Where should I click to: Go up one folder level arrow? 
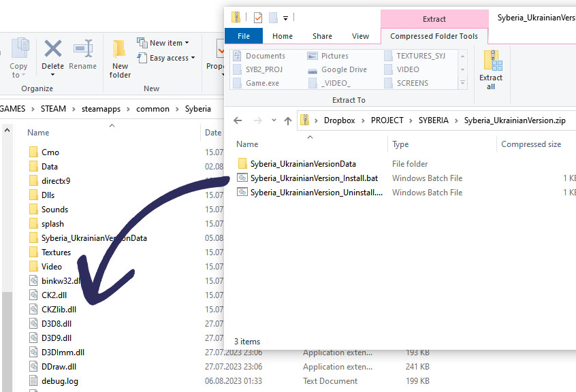coord(288,120)
